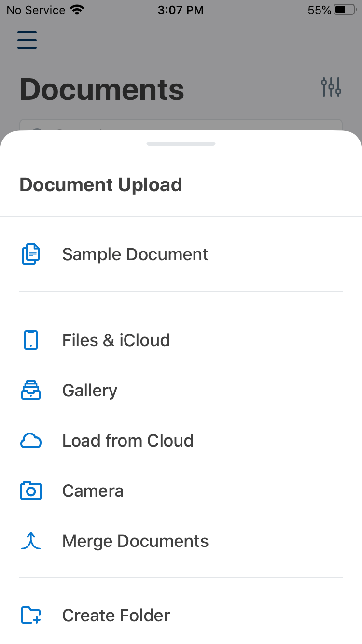Click the folder-plus icon
This screenshot has height=644, width=362.
pyautogui.click(x=31, y=616)
